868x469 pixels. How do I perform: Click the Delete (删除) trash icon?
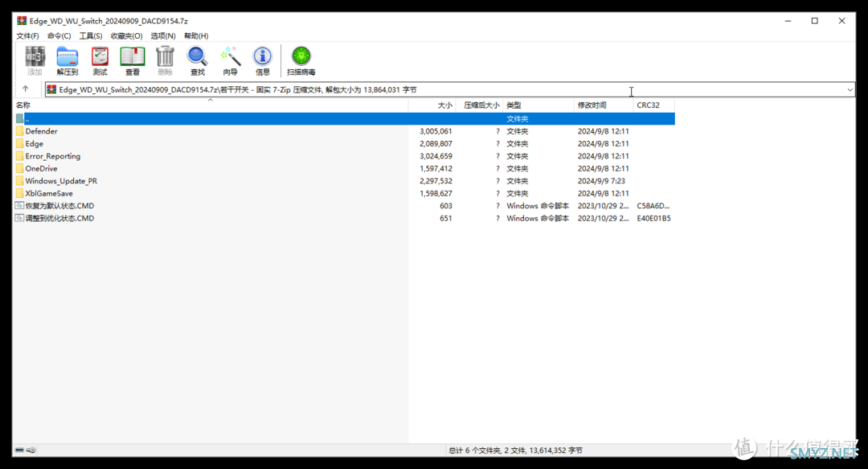(x=165, y=61)
